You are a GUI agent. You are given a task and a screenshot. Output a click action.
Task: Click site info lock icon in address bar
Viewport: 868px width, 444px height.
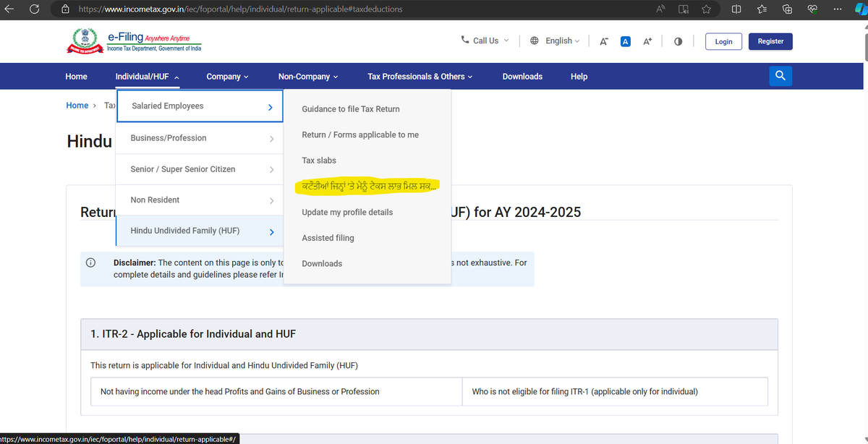(65, 9)
